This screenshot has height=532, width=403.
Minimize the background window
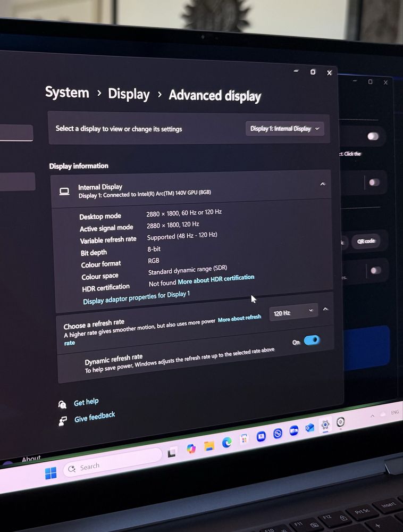(x=355, y=81)
